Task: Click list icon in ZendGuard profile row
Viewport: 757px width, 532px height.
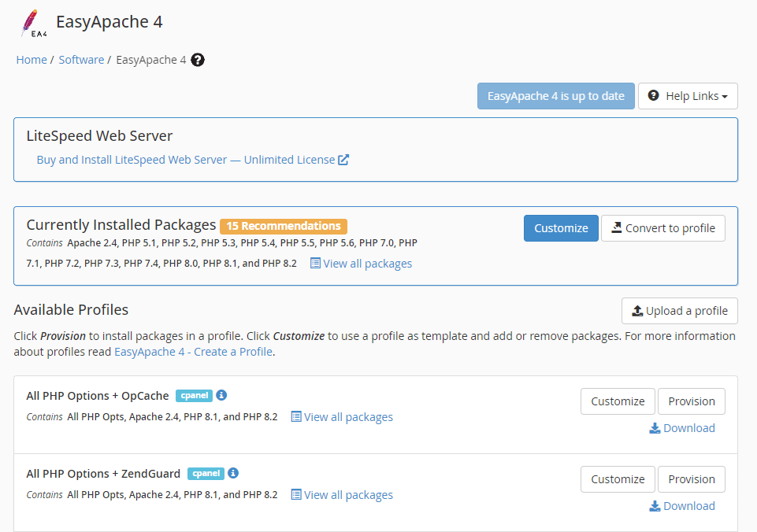Action: pyautogui.click(x=296, y=495)
